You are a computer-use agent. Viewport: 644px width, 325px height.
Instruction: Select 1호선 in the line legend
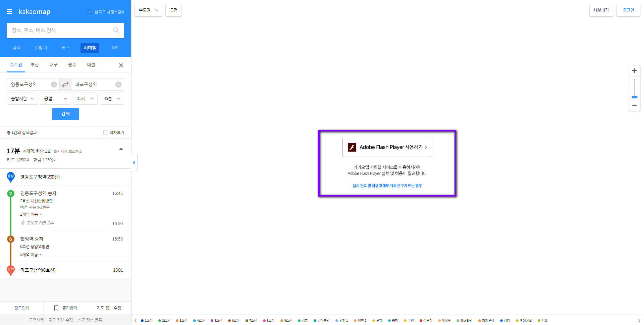147,321
